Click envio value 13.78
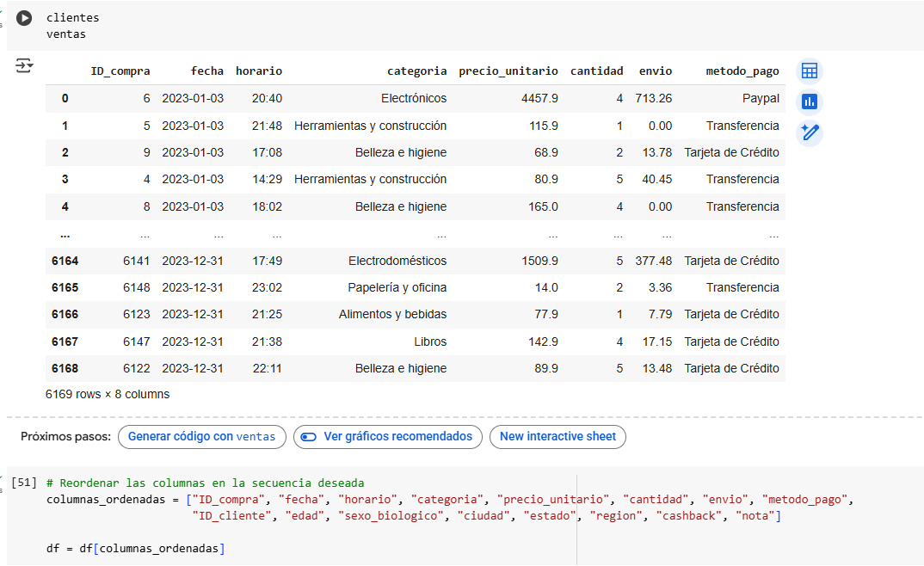924x566 pixels. pyautogui.click(x=657, y=152)
